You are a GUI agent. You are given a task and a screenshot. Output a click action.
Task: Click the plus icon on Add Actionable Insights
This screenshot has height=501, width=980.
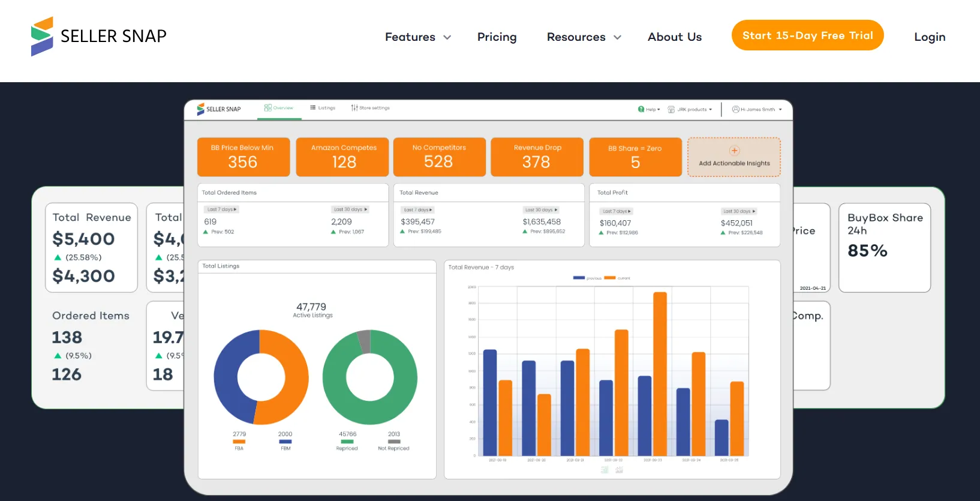coord(735,151)
